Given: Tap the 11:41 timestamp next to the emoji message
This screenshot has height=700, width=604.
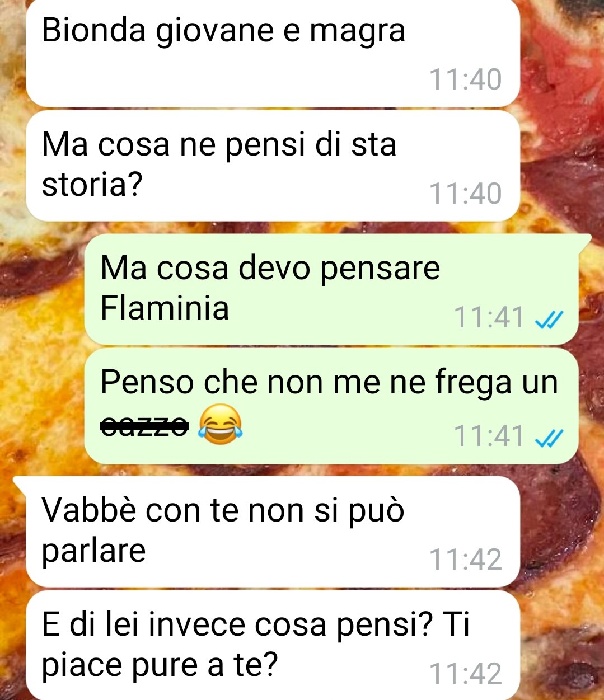Looking at the screenshot, I should tap(489, 436).
